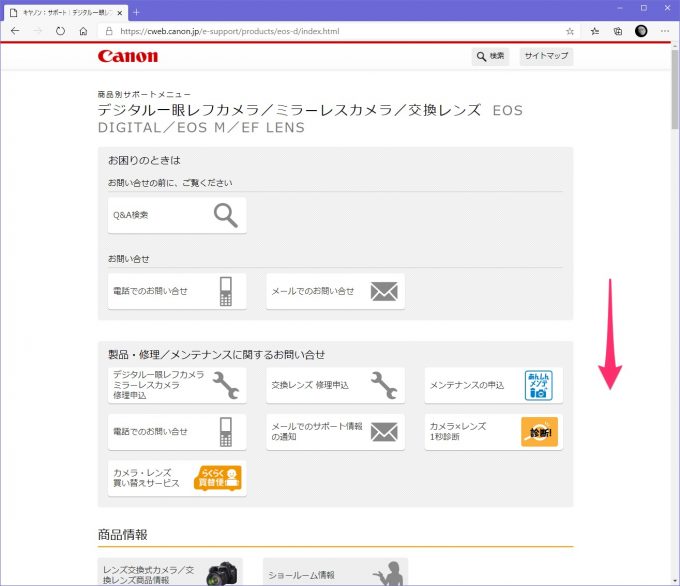Click the orange 診断! icon
The width and height of the screenshot is (680, 586).
point(539,432)
